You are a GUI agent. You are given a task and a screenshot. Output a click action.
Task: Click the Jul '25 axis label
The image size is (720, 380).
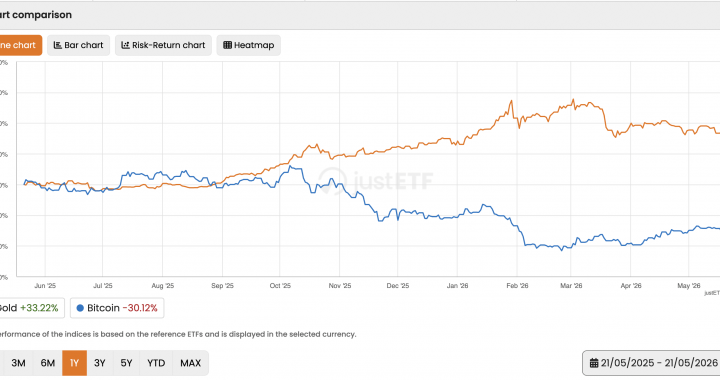(x=102, y=285)
